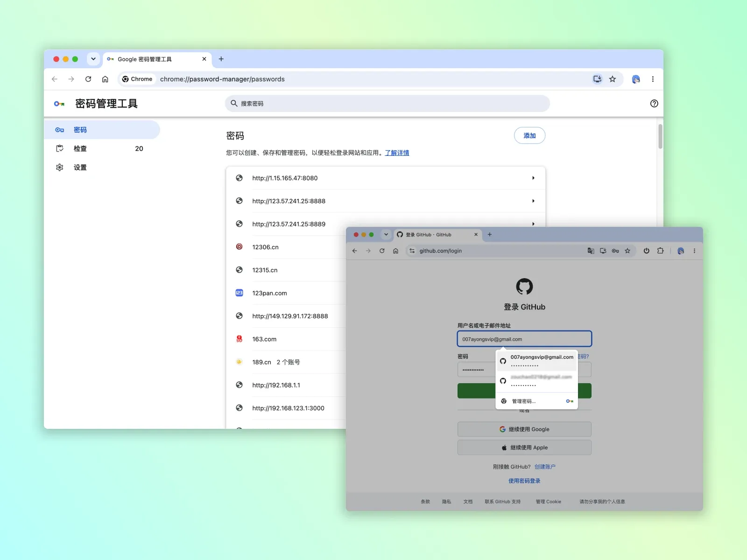The image size is (747, 560).
Task: Expand the http://1.15.165.47:8080 entry arrow
Action: [533, 178]
